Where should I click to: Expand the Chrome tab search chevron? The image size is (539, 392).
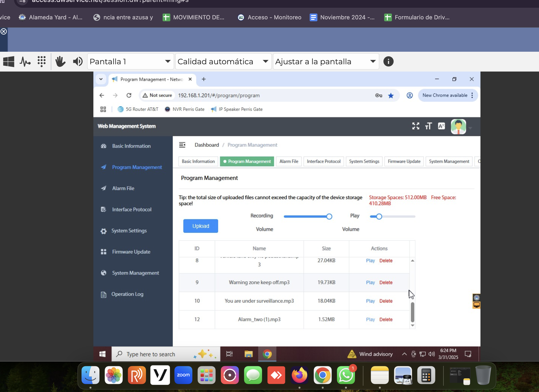click(x=101, y=79)
